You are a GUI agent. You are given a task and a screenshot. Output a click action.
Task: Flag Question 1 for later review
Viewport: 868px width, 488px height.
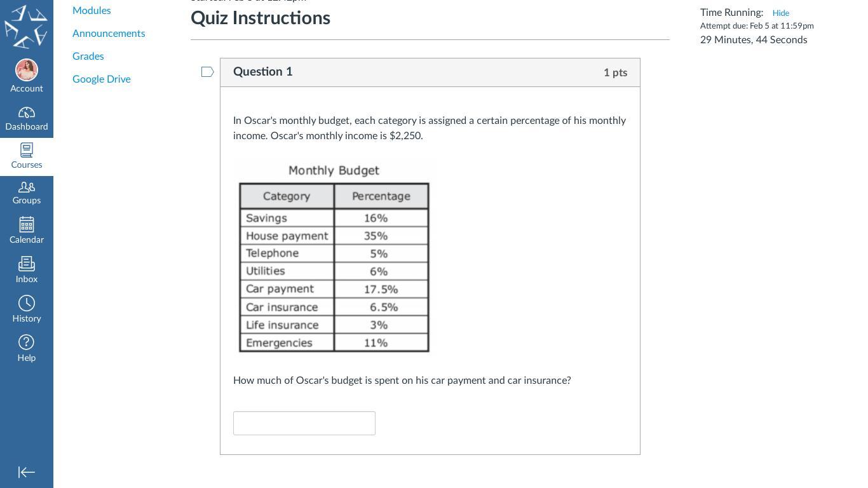tap(207, 72)
